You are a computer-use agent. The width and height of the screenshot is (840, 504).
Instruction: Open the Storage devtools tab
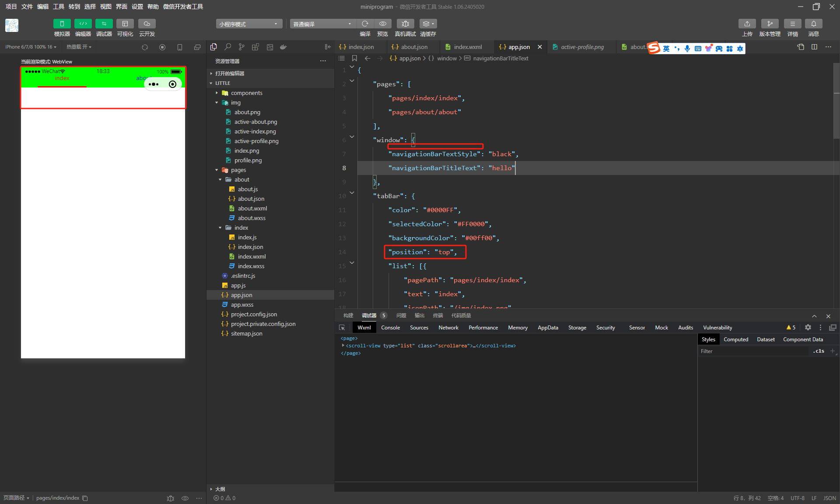click(x=577, y=327)
